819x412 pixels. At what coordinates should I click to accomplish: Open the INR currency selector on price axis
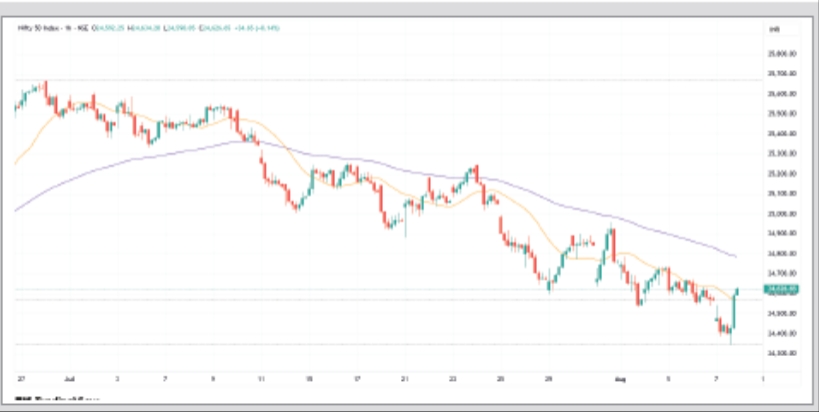(774, 33)
